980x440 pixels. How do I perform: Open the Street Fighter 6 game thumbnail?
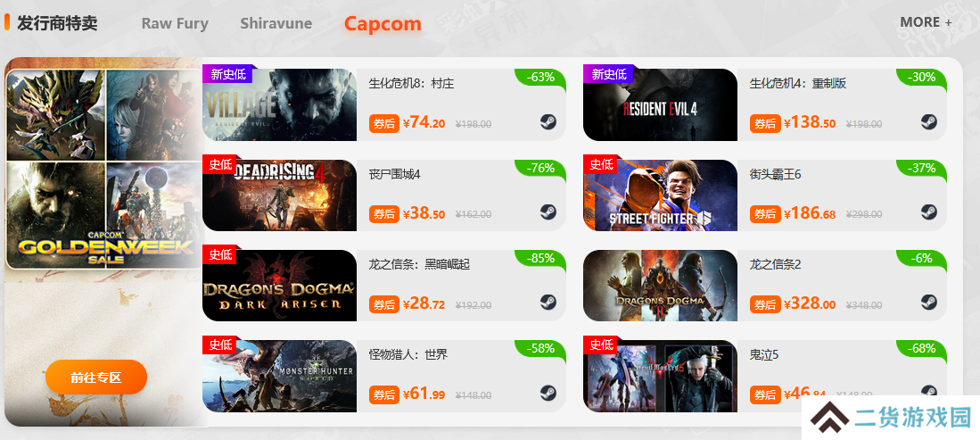(660, 195)
